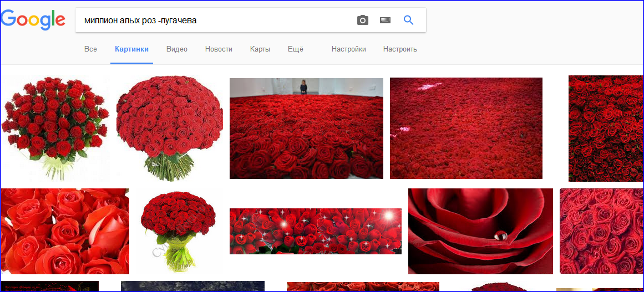The width and height of the screenshot is (644, 292).
Task: Open the round dome-shaped rose bouquet image
Action: point(170,127)
